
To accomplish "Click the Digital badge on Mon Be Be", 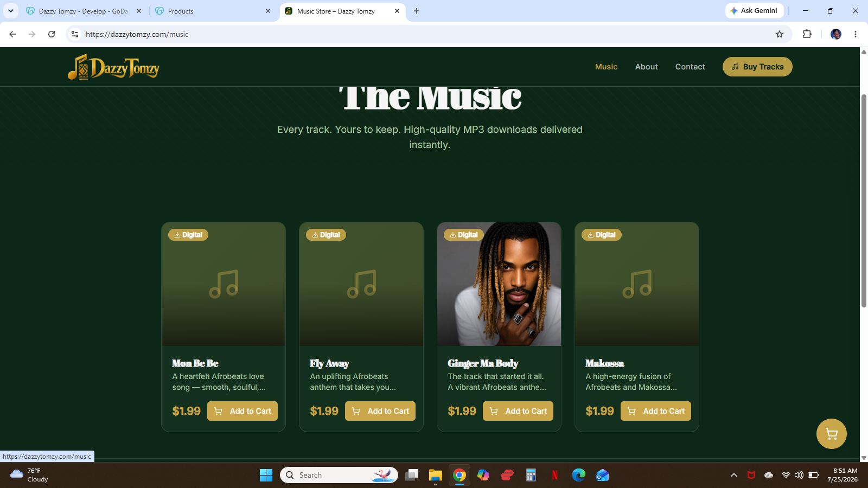I will coord(188,235).
